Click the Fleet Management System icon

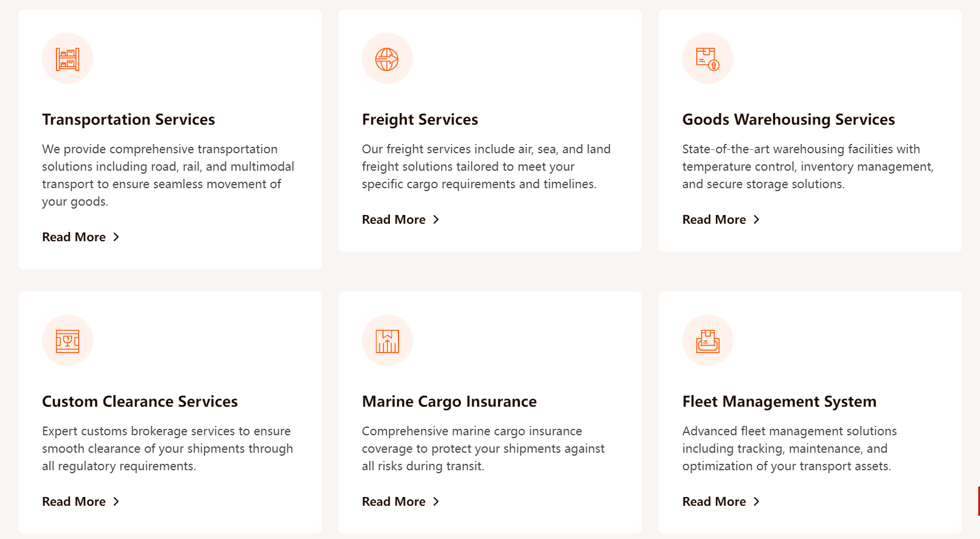click(x=707, y=341)
